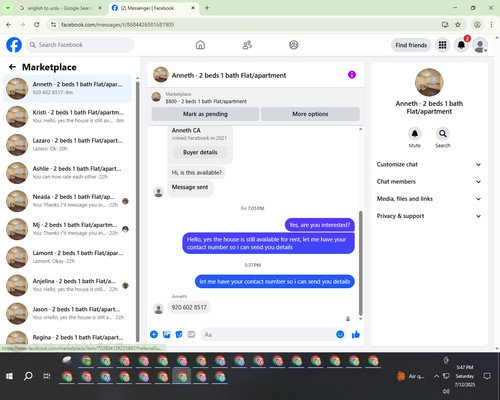Open Task View on taskbar
The width and height of the screenshot is (500, 400).
click(47, 376)
